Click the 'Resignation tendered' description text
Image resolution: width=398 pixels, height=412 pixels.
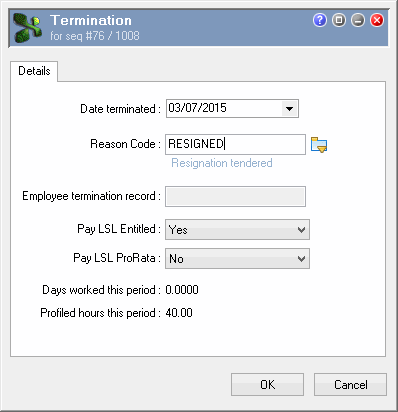tap(222, 163)
